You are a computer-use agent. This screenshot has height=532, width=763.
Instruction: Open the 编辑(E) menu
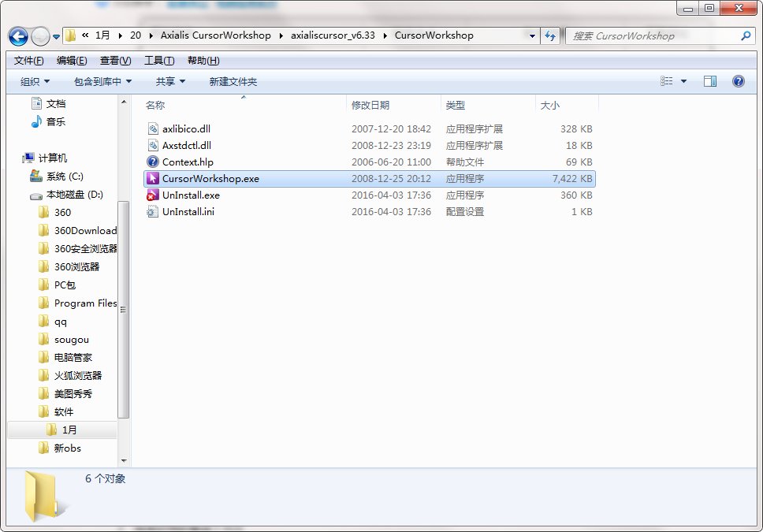[x=72, y=61]
